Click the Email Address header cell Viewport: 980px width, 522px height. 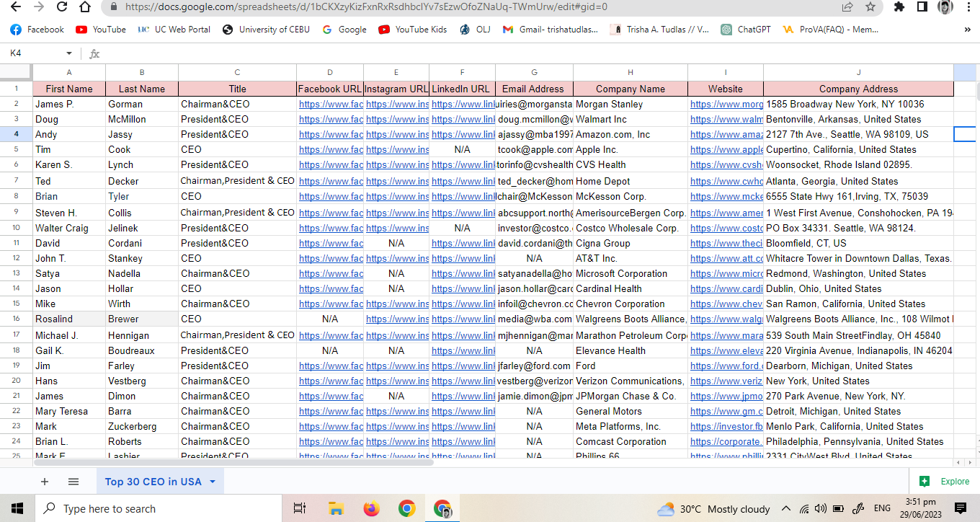tap(534, 89)
